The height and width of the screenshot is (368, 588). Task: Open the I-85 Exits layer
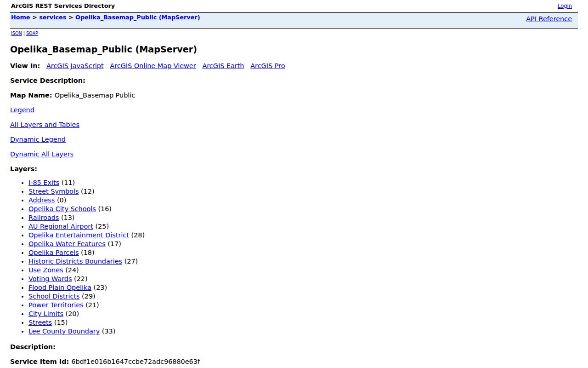click(x=44, y=183)
